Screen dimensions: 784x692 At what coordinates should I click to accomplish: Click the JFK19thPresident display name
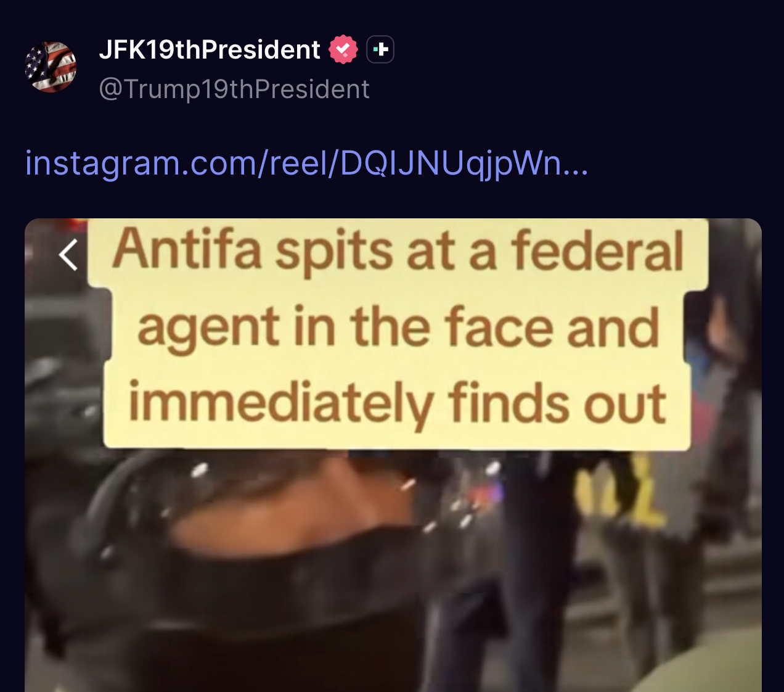pos(210,49)
